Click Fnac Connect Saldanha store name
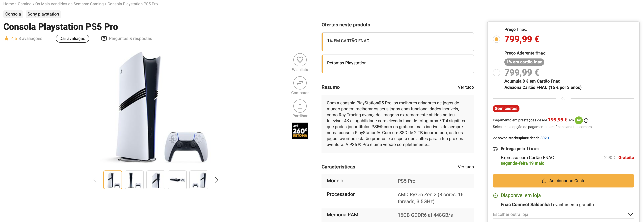This screenshot has height=222, width=644. point(525,204)
